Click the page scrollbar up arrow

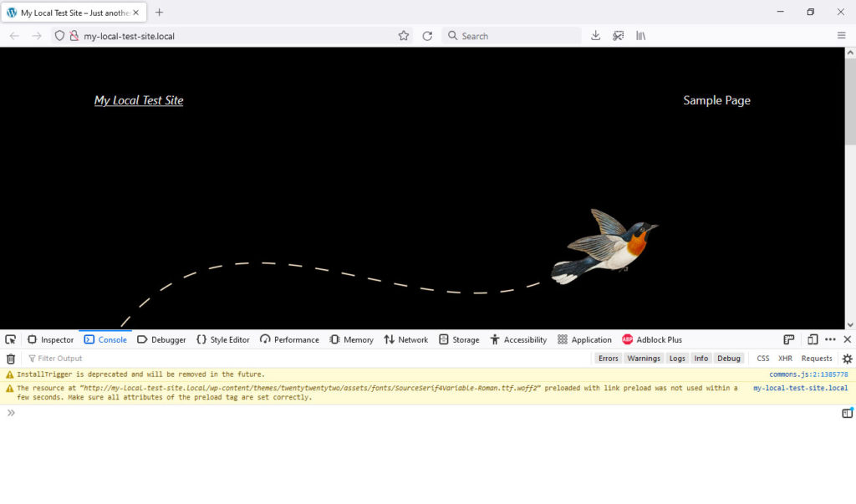[850, 53]
